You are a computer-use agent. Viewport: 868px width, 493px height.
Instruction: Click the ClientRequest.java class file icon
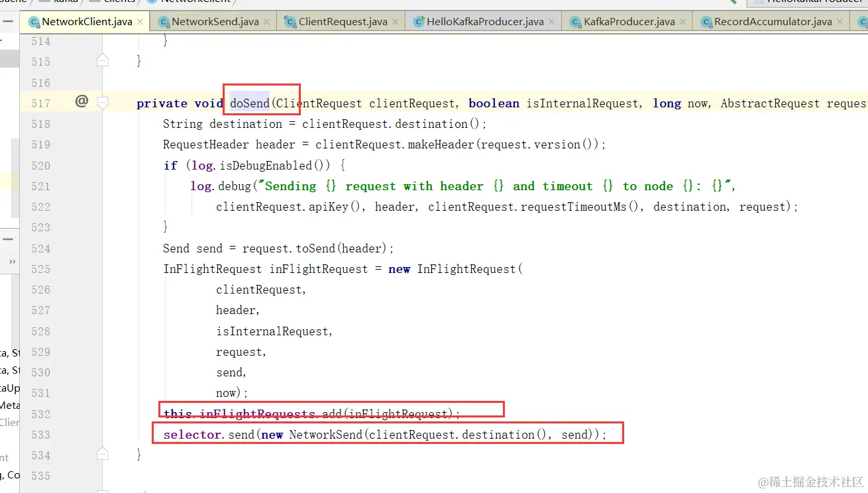tap(290, 22)
